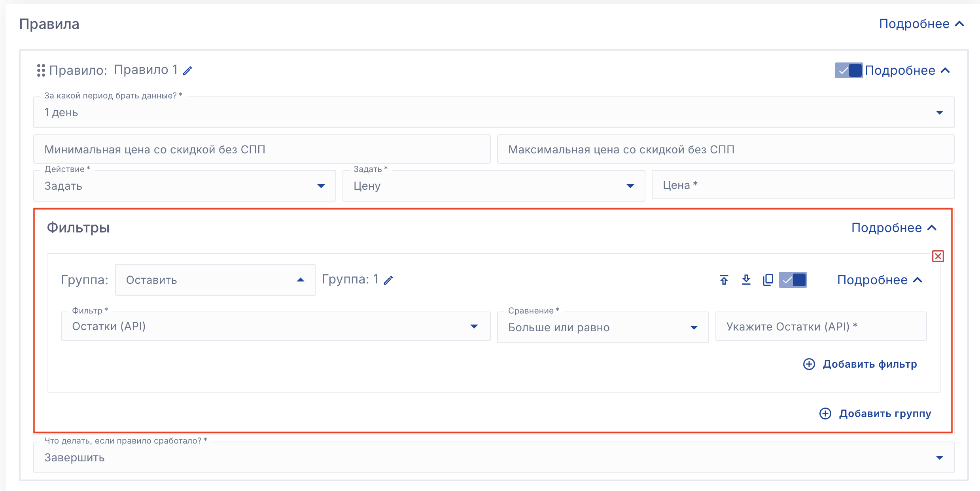Open the Фильтр dropdown Остатки (API)
Screen dimensions: 980x491
pos(275,327)
